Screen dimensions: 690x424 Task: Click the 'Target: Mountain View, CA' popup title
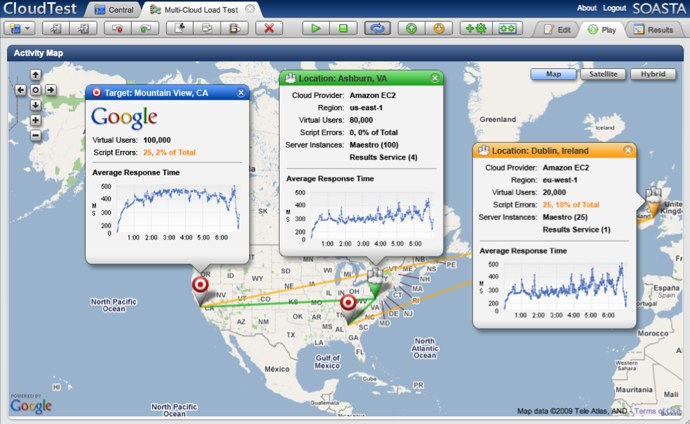pyautogui.click(x=156, y=93)
